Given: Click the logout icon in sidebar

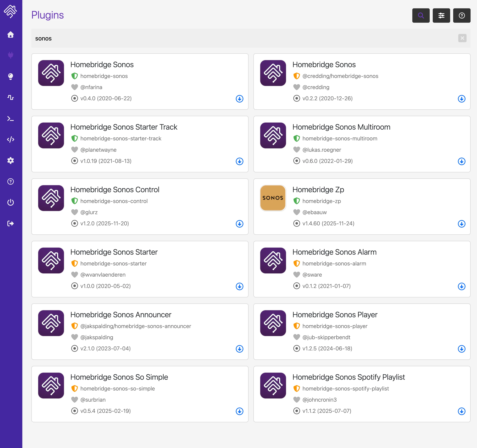Looking at the screenshot, I should [11, 223].
